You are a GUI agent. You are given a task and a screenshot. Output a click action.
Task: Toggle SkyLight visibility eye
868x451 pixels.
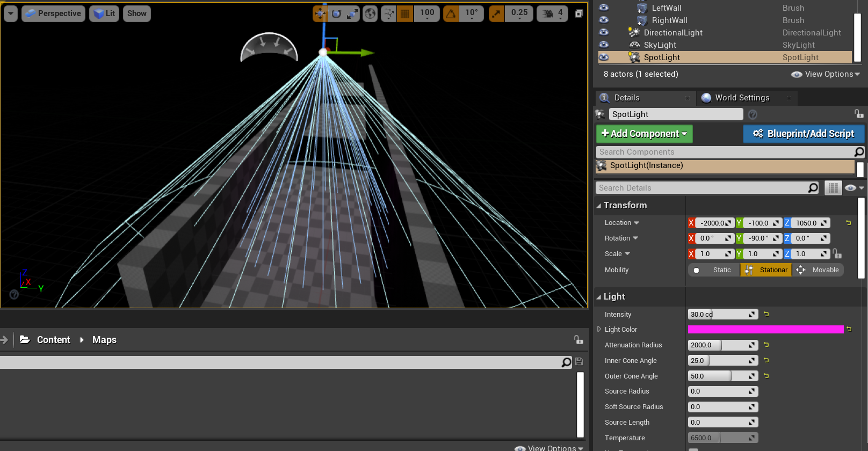[604, 45]
